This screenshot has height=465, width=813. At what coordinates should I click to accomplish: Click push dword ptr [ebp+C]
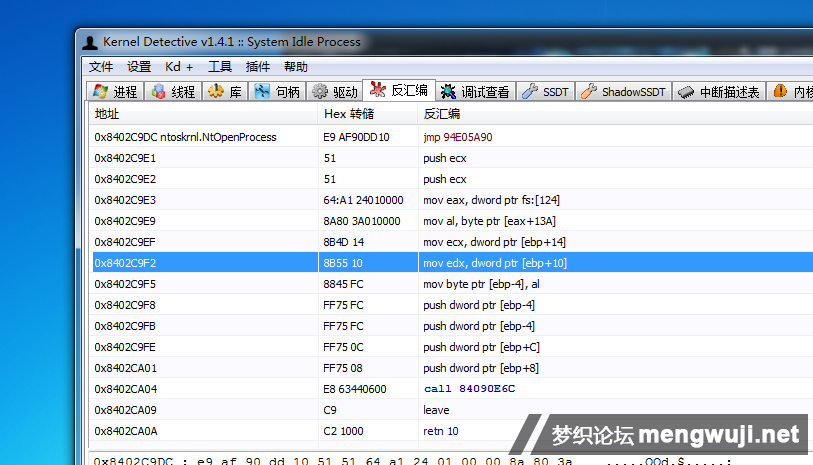481,347
